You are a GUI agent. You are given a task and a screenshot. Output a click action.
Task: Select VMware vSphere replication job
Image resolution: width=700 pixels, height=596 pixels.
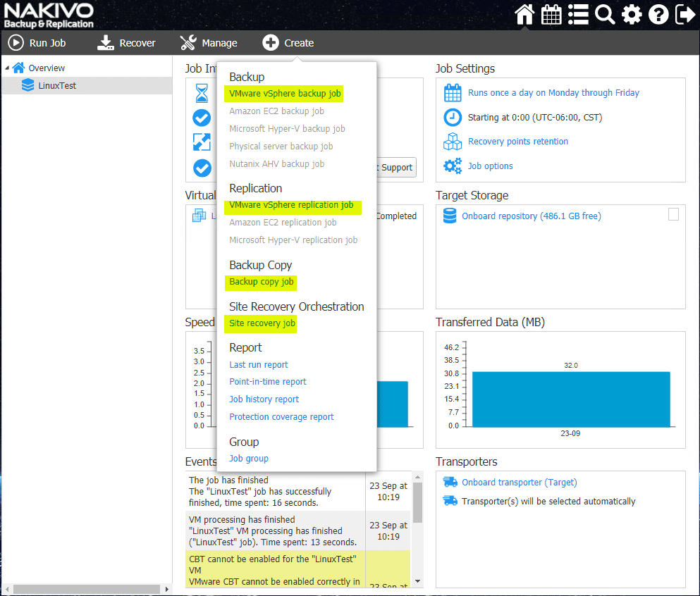point(291,205)
